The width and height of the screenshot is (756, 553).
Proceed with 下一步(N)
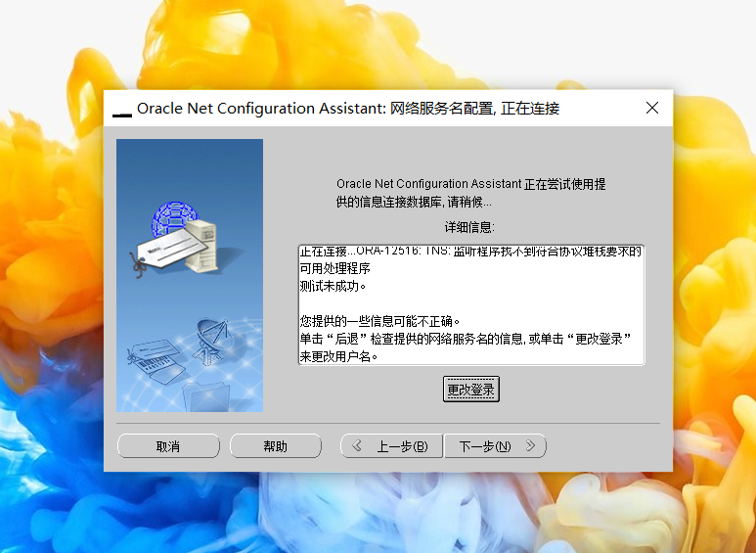(495, 446)
